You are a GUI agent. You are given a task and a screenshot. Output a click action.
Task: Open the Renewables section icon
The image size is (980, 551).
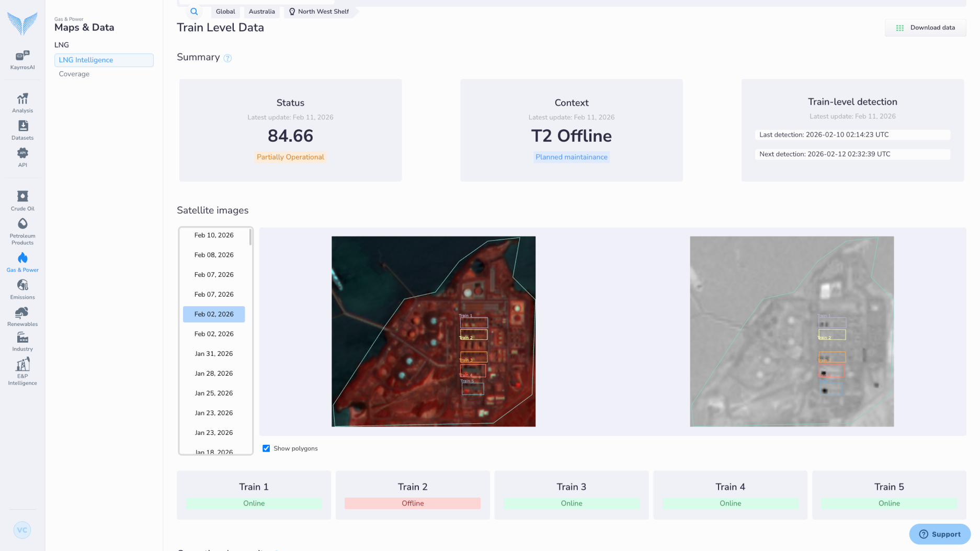click(x=22, y=312)
